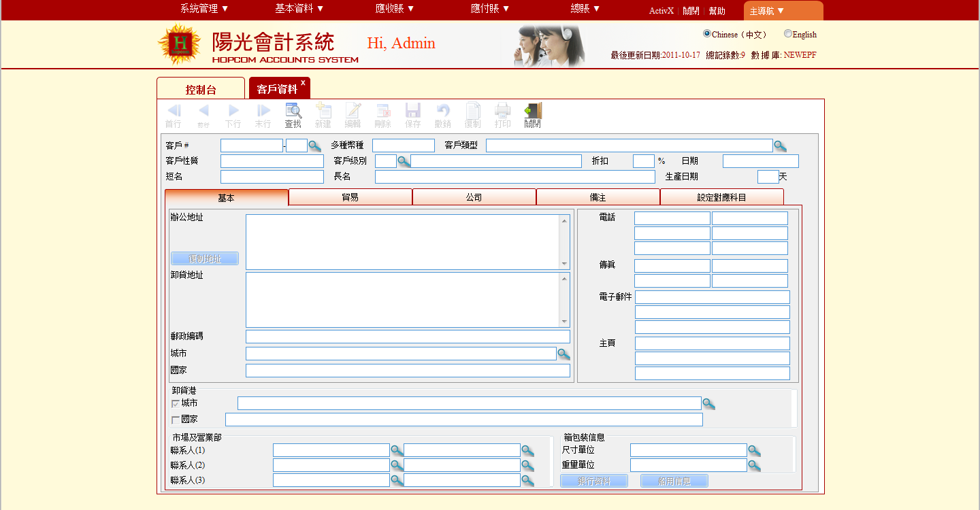
Task: Open the 應收賬 dropdown menu
Action: [x=395, y=9]
